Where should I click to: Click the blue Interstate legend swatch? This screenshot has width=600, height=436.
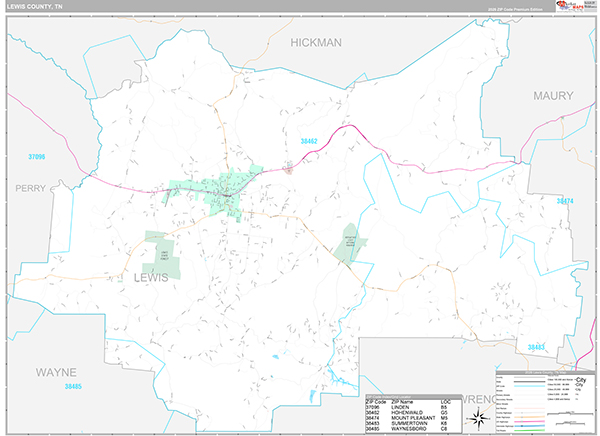[x=530, y=426]
